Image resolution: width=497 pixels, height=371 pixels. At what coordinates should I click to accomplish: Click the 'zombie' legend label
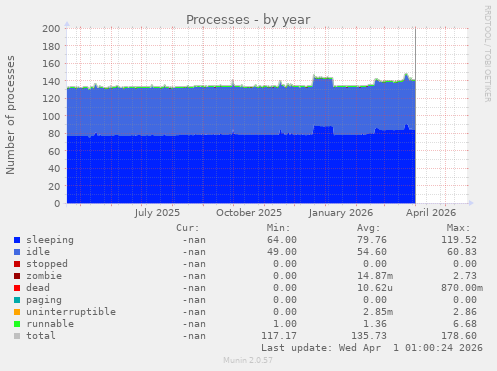(x=44, y=276)
